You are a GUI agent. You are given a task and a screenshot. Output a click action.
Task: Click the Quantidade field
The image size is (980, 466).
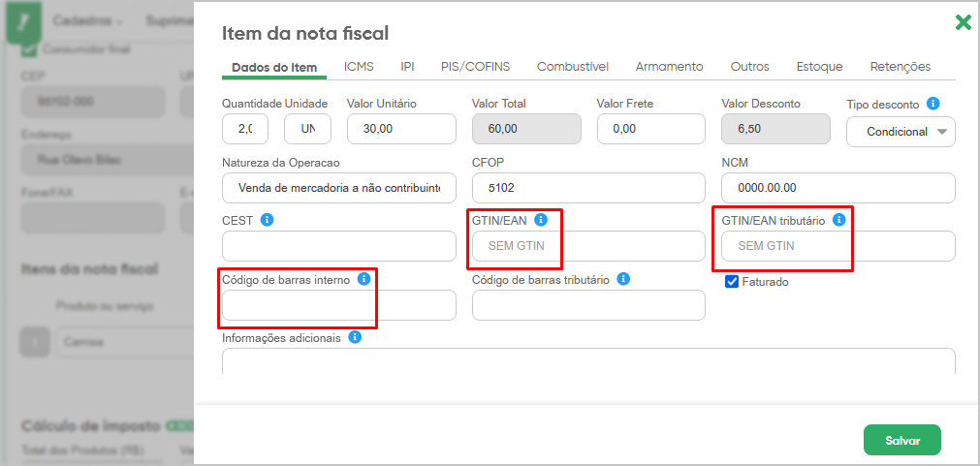[x=245, y=129]
